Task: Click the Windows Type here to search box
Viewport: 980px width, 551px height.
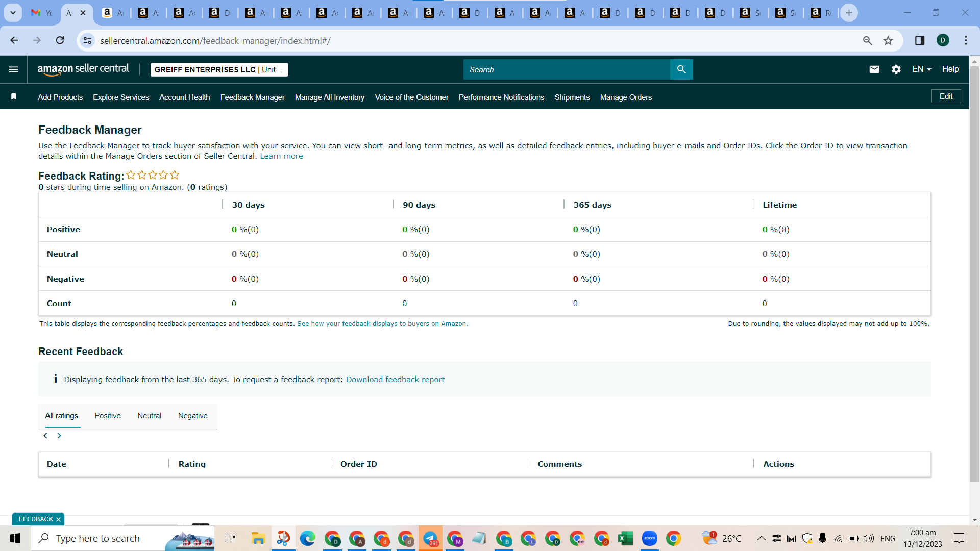Action: pos(122,538)
